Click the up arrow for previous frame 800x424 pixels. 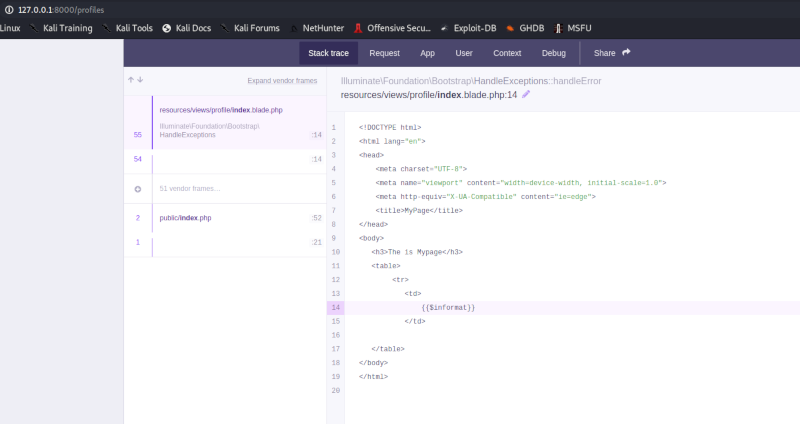[x=130, y=80]
